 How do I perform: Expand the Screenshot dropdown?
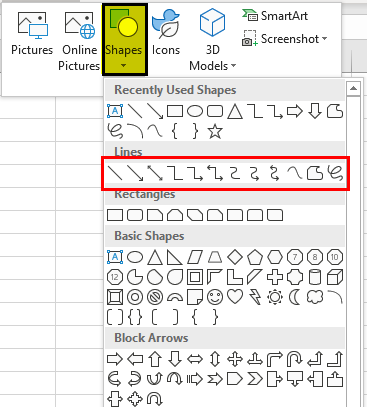(x=285, y=39)
